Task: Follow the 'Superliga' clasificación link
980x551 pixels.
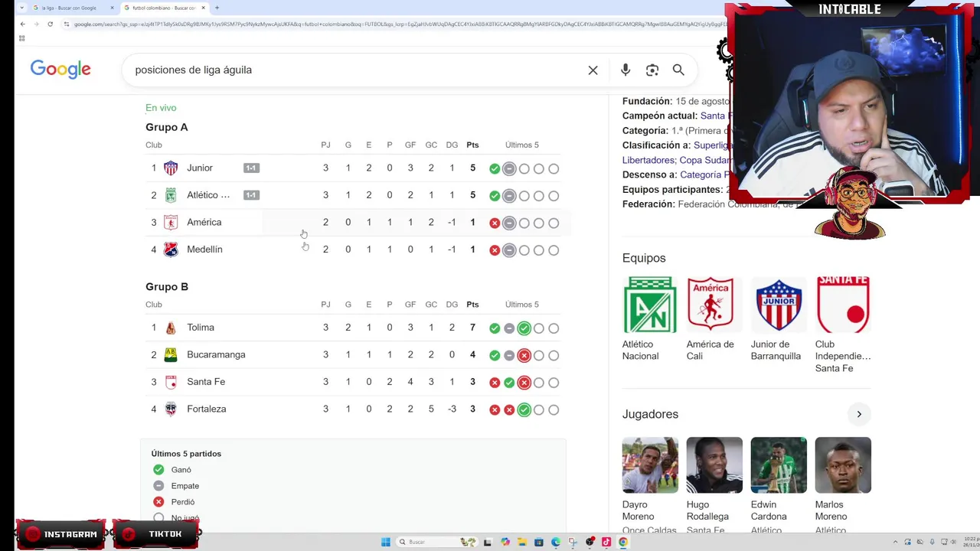Action: coord(714,145)
